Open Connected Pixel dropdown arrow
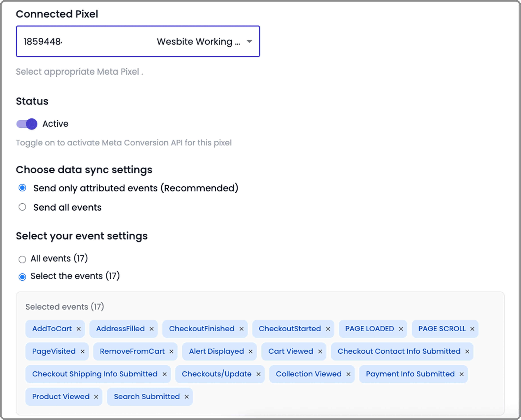 tap(250, 42)
